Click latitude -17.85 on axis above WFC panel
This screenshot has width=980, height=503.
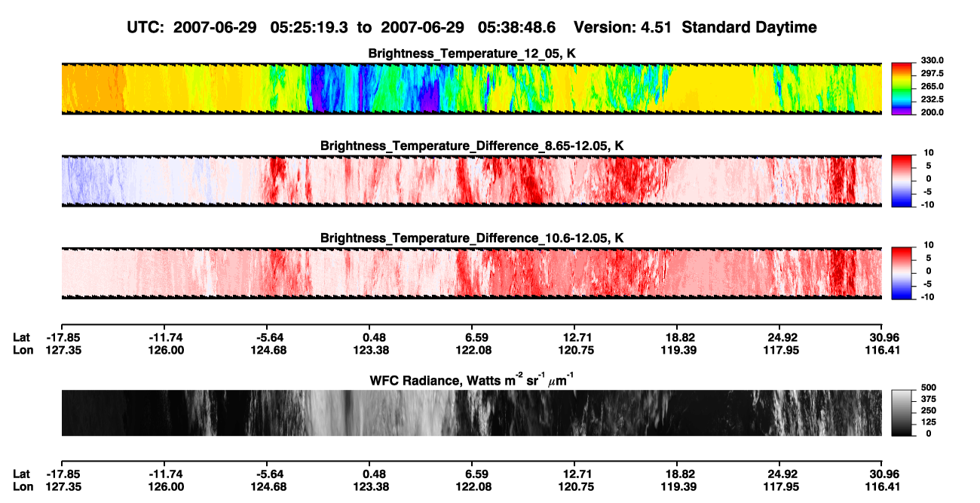[62, 338]
